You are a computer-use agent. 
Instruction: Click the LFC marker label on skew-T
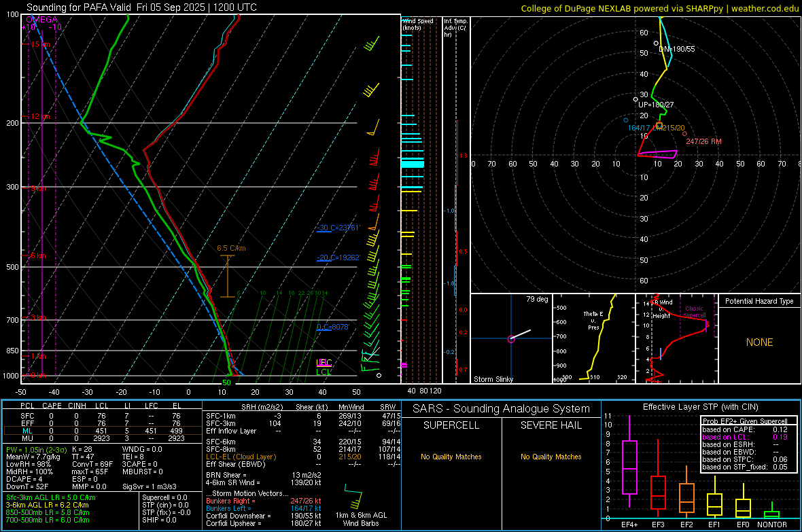point(324,363)
